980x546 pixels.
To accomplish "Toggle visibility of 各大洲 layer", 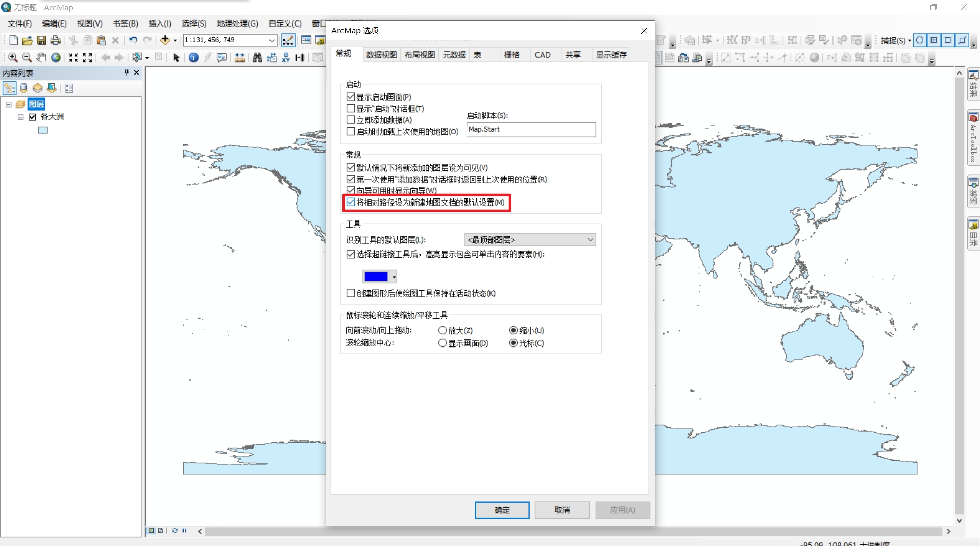I will point(32,117).
